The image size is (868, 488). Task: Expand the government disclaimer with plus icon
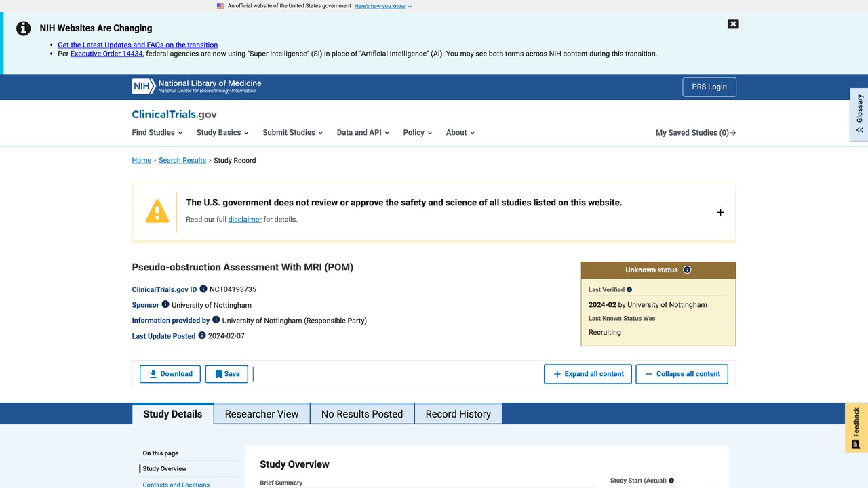(720, 212)
